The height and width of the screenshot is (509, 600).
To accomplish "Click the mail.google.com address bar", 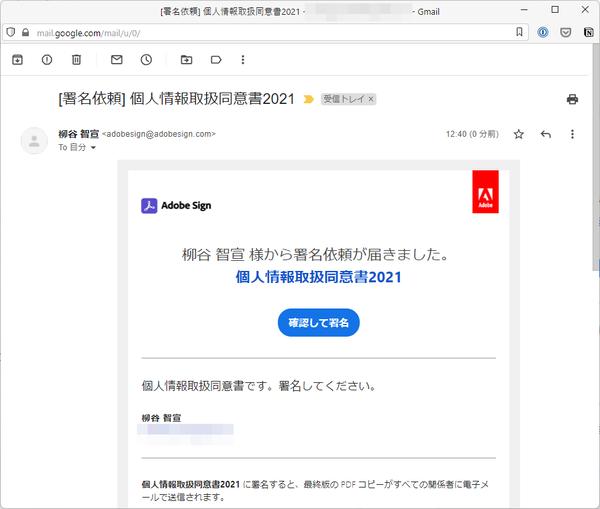I will pyautogui.click(x=268, y=33).
